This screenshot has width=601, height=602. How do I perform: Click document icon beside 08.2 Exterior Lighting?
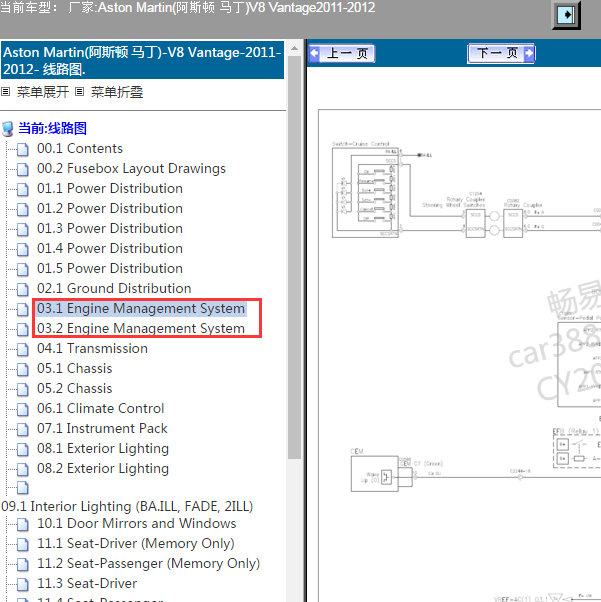(x=23, y=469)
